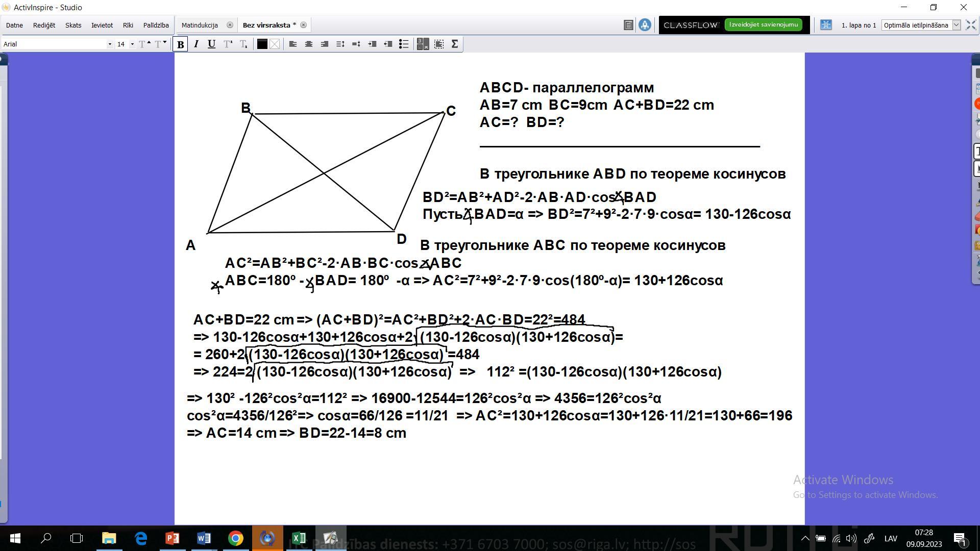The image size is (980, 551).
Task: Open the clock and date flyout
Action: click(924, 538)
